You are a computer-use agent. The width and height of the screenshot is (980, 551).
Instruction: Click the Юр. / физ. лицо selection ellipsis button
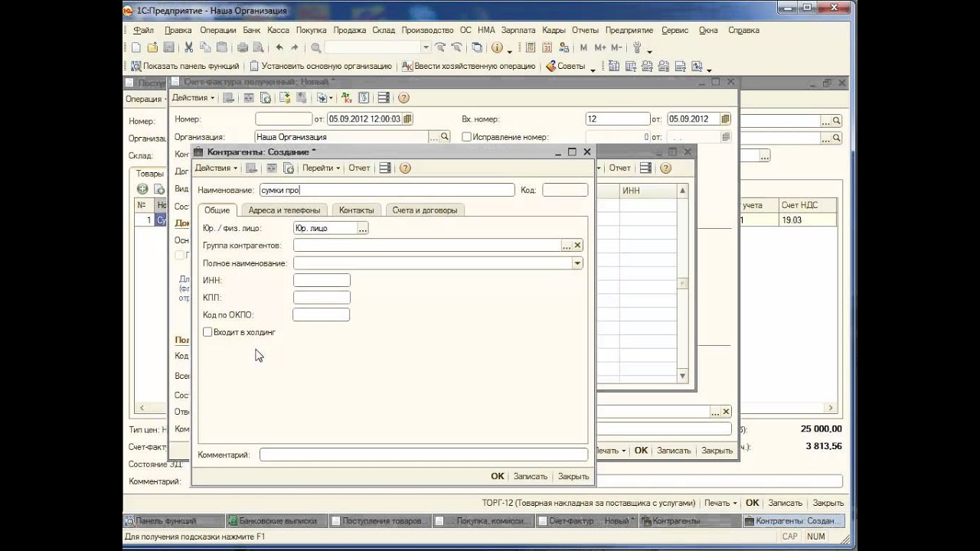pos(363,228)
